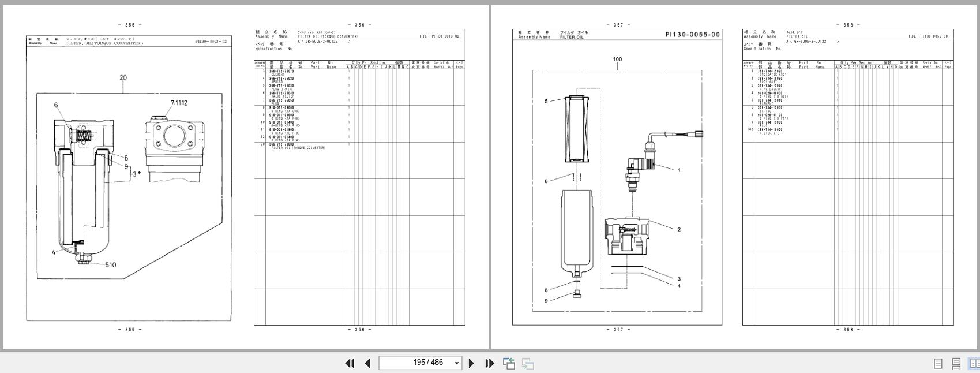980x373 pixels.
Task: Click callout 7.11.12 on page 355
Action: pyautogui.click(x=179, y=103)
